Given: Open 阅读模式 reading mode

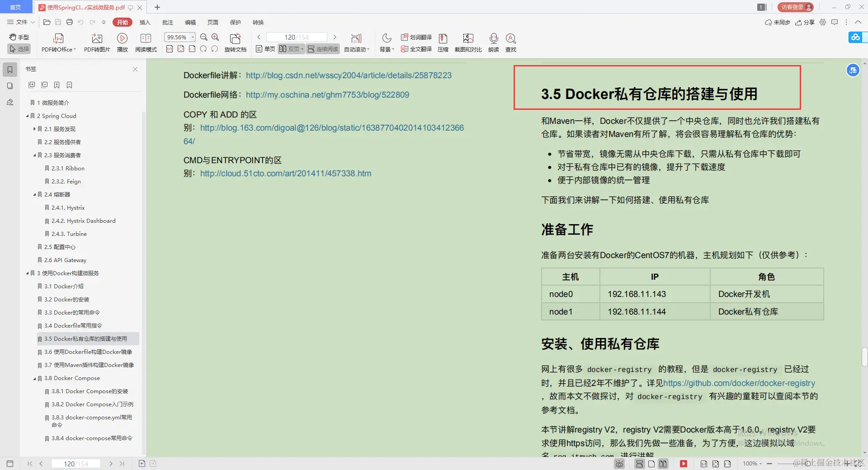Looking at the screenshot, I should pyautogui.click(x=146, y=43).
